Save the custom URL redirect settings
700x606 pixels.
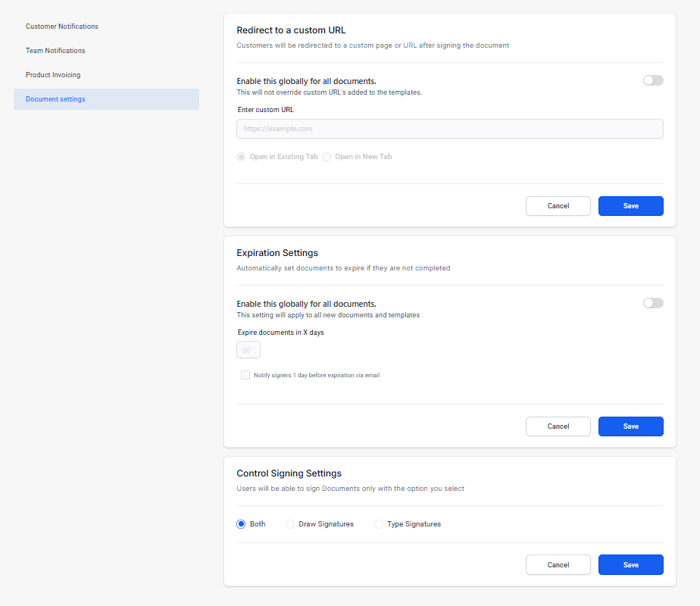(x=630, y=206)
